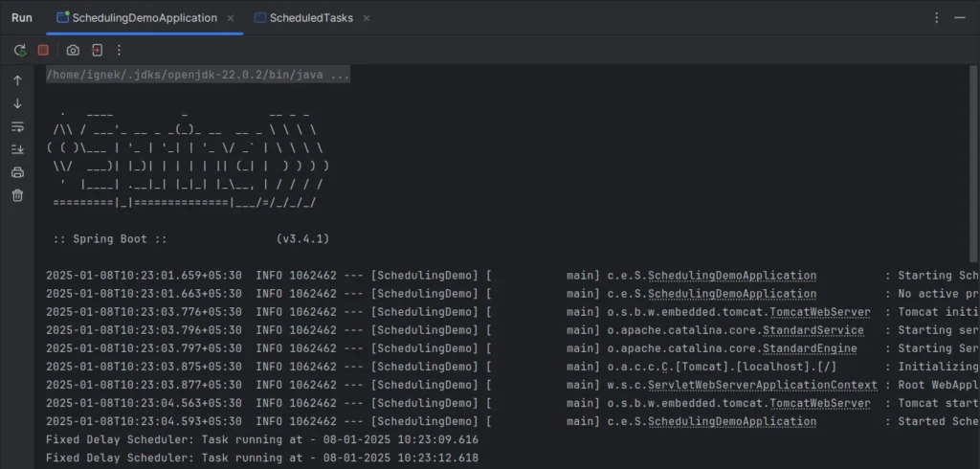
Task: Click the o.a.c.c.C.[Tomcat].[localhost].[/] logger text
Action: (722, 368)
